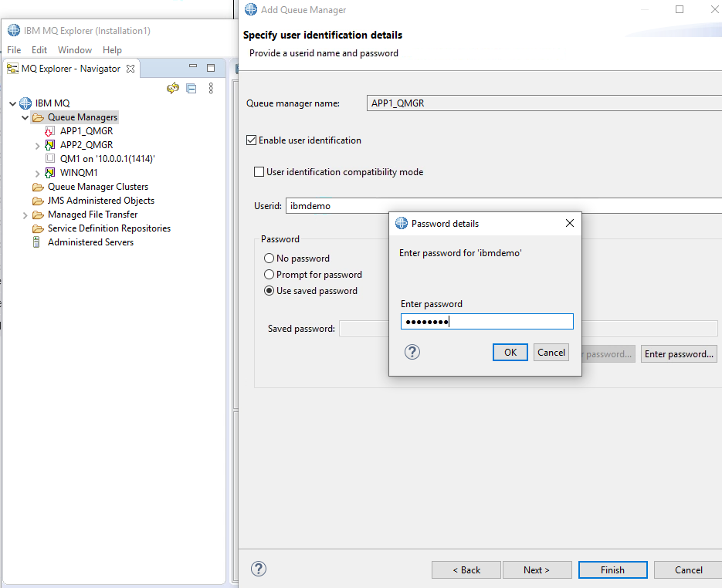Select Administered Servers in the tree
Viewport: 722px width, 588px height.
coord(90,242)
